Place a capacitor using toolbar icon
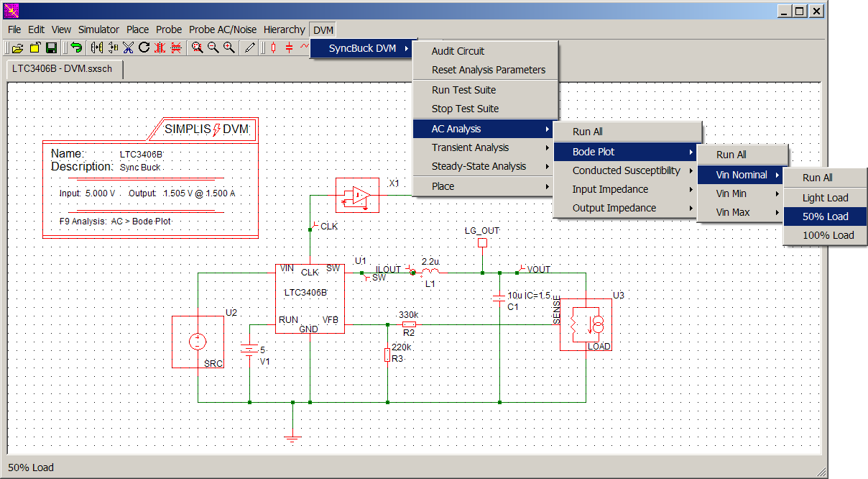Image resolution: width=868 pixels, height=479 pixels. tap(289, 48)
